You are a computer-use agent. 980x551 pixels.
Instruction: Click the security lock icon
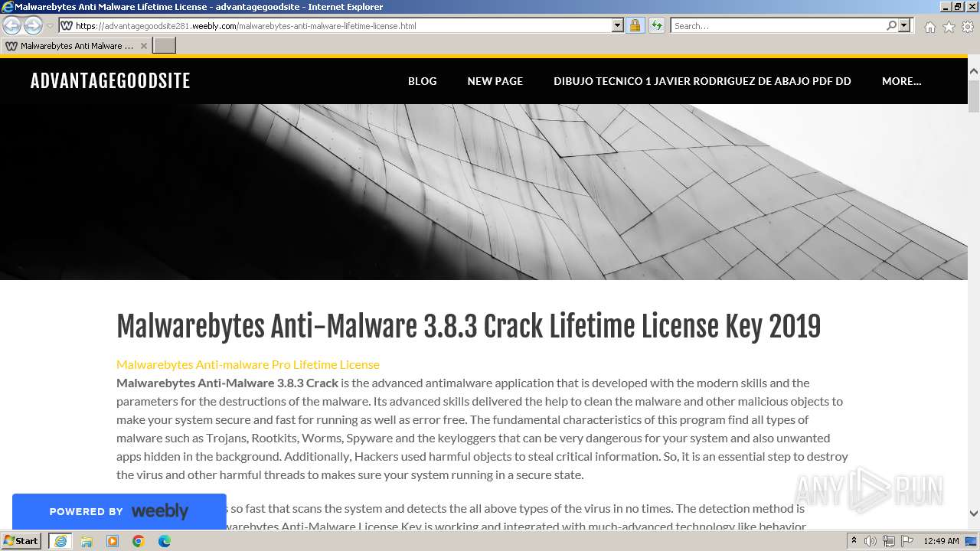[635, 25]
